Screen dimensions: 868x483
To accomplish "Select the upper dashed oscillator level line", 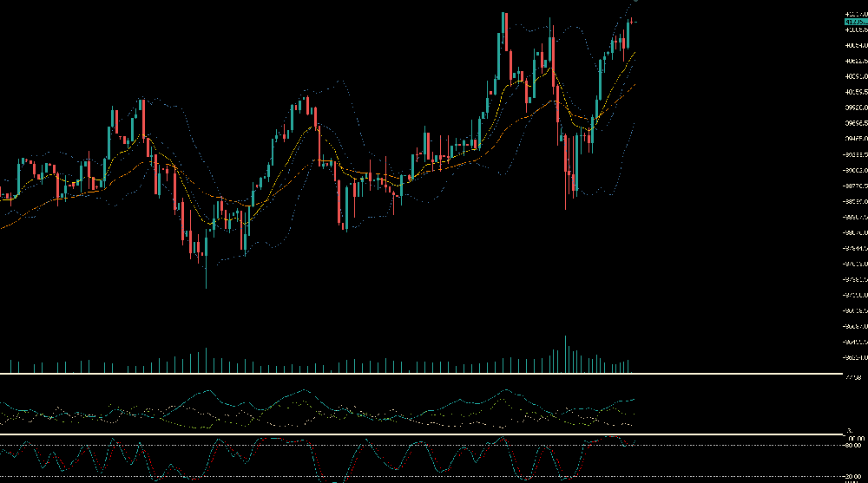I will [x=347, y=446].
